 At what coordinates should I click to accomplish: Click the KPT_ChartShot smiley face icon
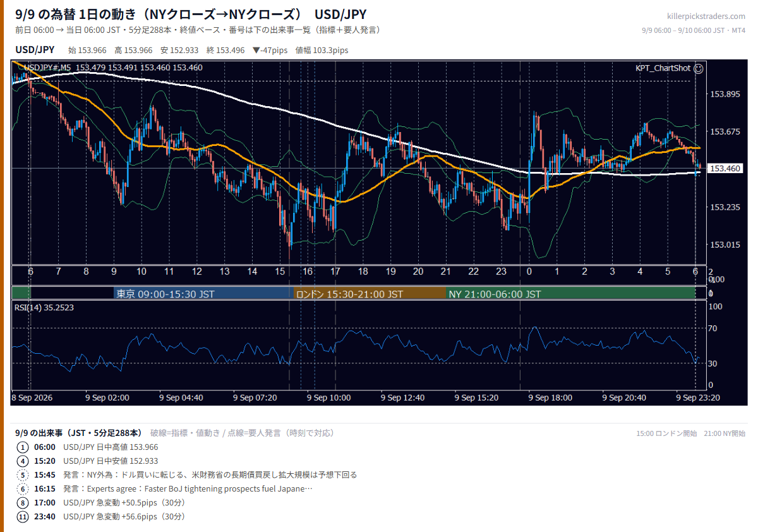(x=699, y=68)
